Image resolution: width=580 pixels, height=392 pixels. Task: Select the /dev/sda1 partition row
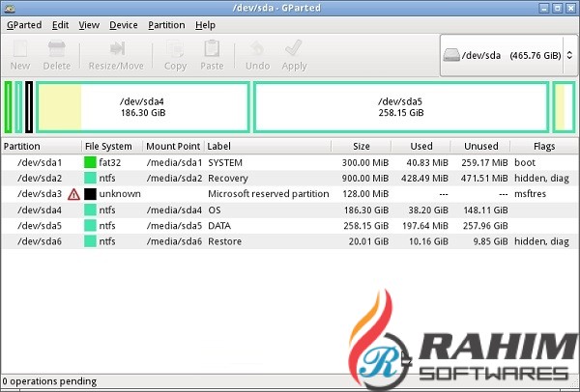click(290, 162)
